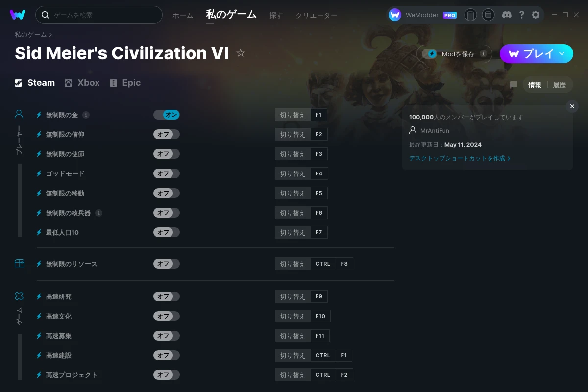Click the WeMod logo
This screenshot has width=588, height=392.
click(x=18, y=15)
